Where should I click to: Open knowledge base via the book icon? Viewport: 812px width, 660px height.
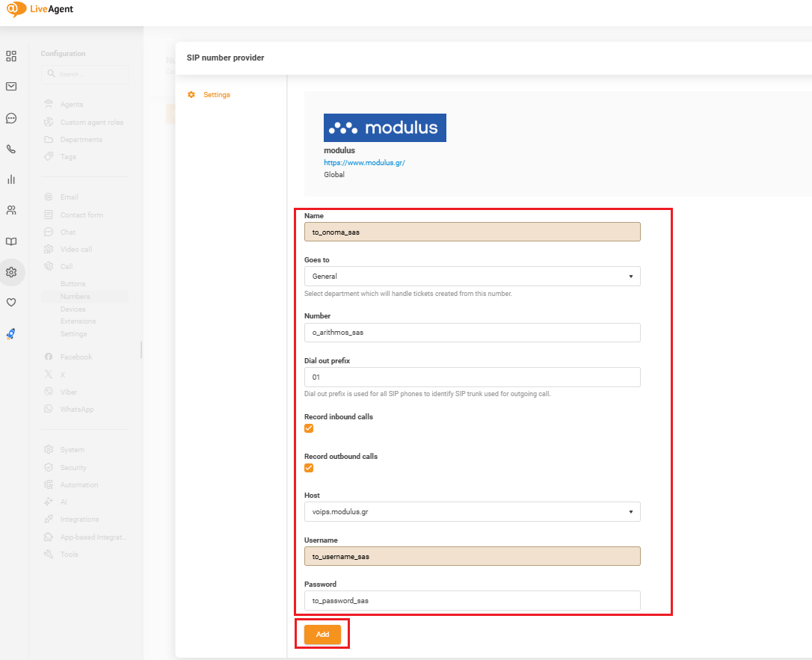pos(11,241)
